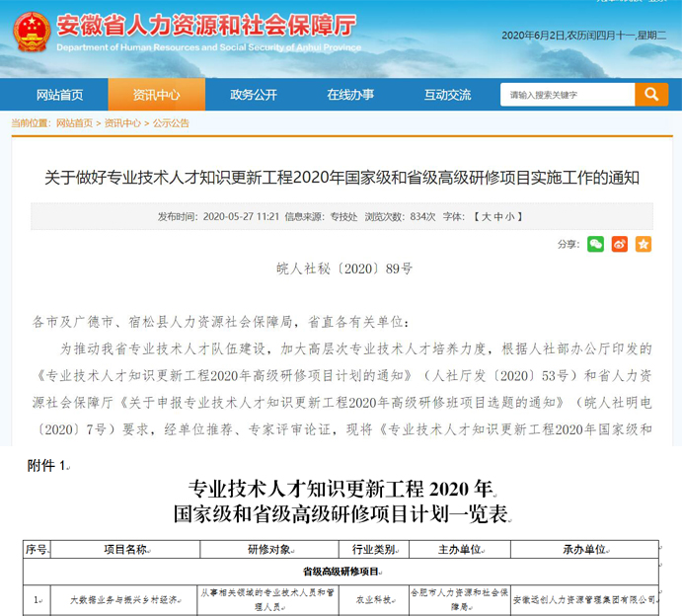Click the article headline about 2020年高级研修项目
This screenshot has width=682, height=616.
tap(341, 178)
